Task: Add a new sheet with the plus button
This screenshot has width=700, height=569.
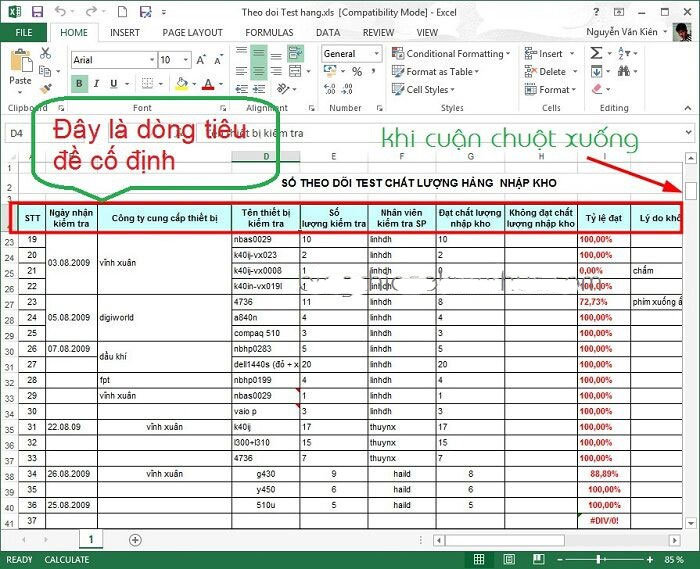Action: 135,540
